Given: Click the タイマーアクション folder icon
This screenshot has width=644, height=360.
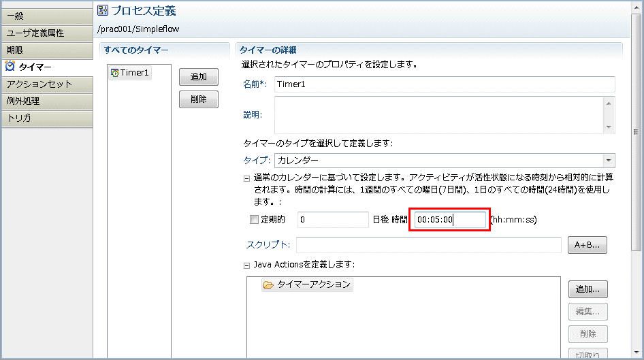Looking at the screenshot, I should (x=268, y=284).
